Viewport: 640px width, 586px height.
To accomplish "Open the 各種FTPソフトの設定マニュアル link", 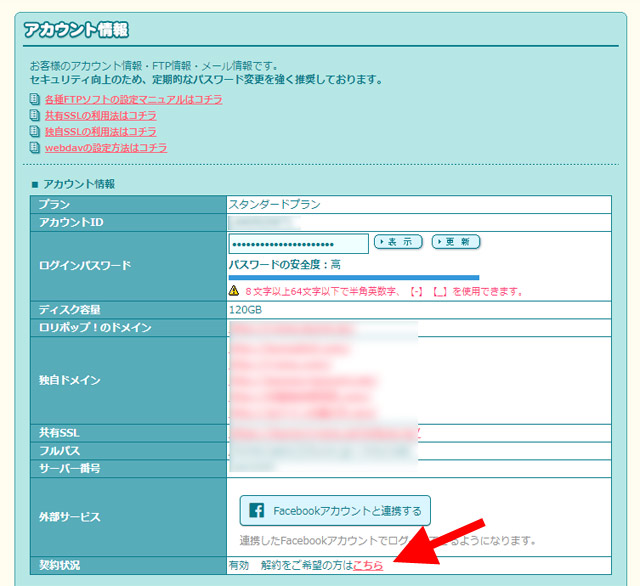I will pyautogui.click(x=133, y=100).
